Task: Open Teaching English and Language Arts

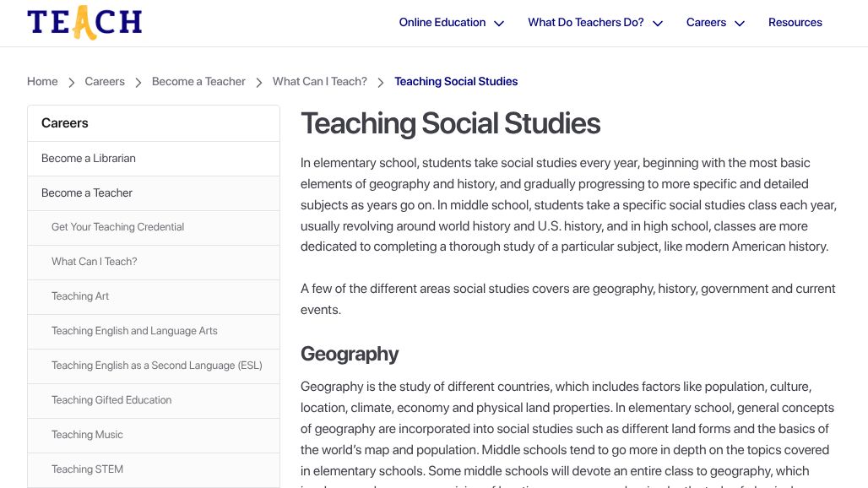Action: coord(154,331)
